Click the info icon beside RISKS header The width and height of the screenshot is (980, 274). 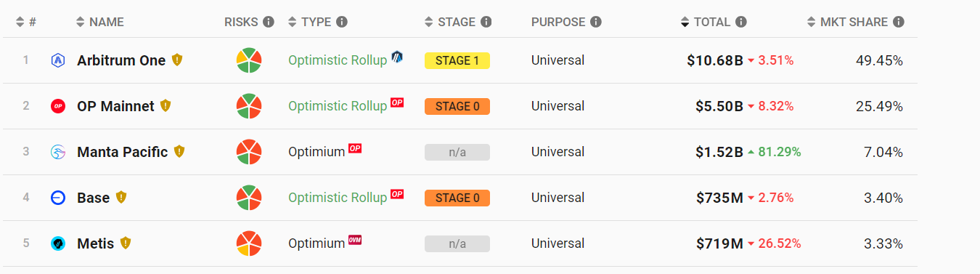point(269,22)
